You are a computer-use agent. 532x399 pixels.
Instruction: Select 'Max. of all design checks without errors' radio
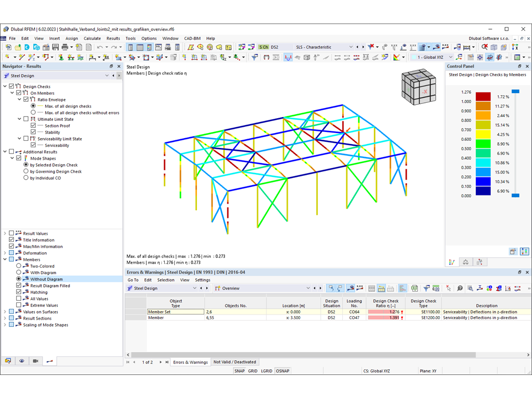(32, 113)
